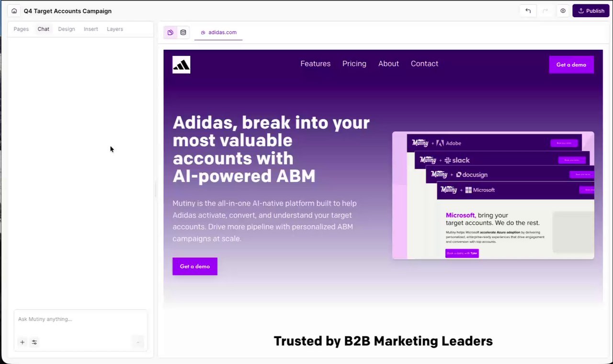
Task: Click the redo arrow icon
Action: (545, 11)
